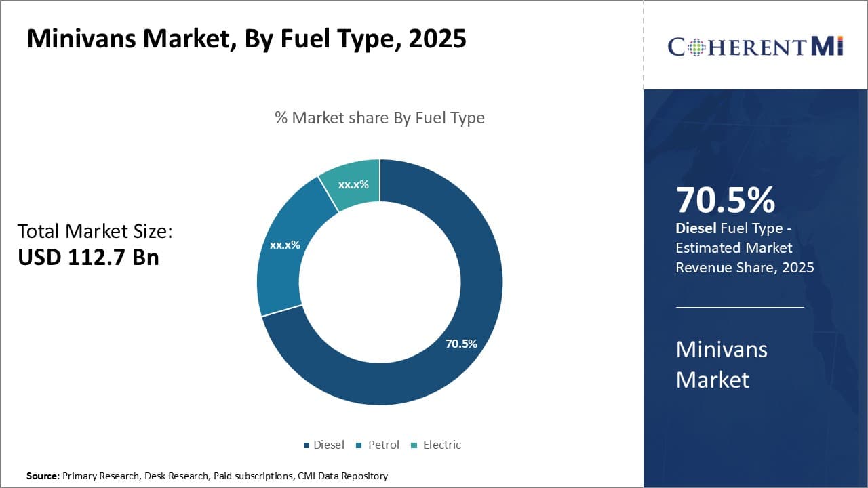The width and height of the screenshot is (868, 488).
Task: Click the CoherentMI logo
Action: tap(755, 46)
